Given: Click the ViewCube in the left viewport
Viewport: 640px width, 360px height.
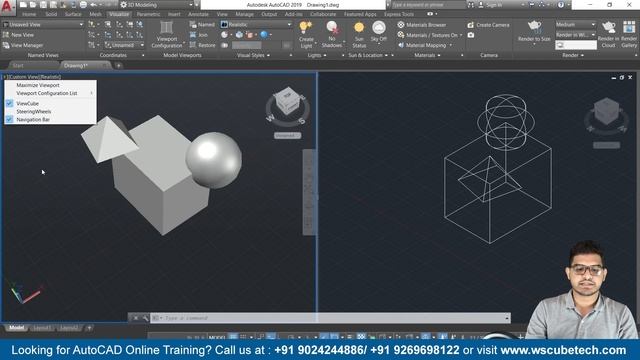Looking at the screenshot, I should (287, 101).
